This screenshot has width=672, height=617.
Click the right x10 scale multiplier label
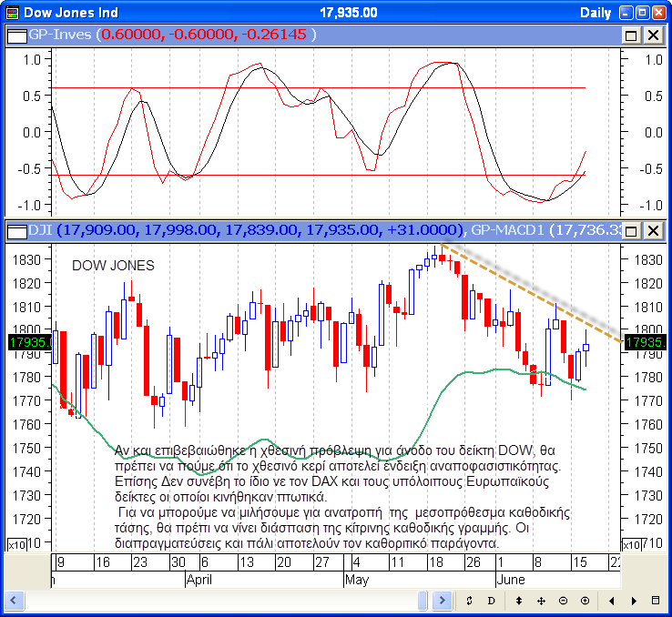point(632,545)
